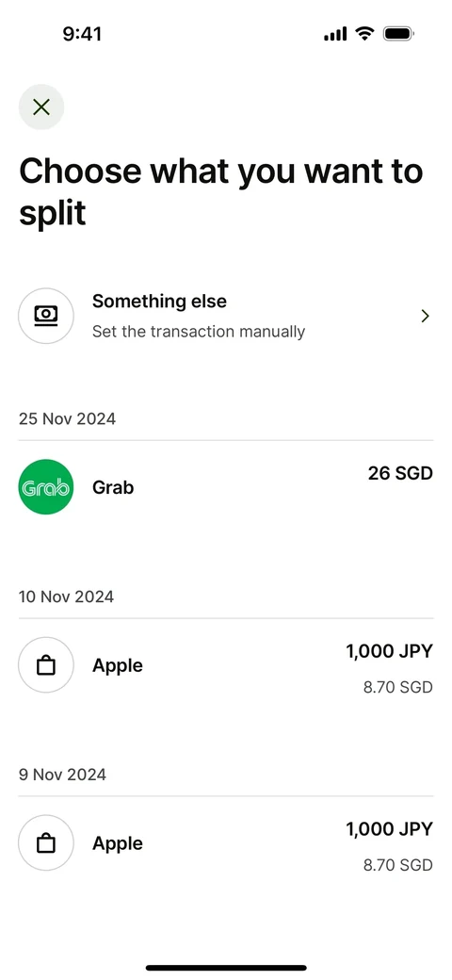The width and height of the screenshot is (452, 980).
Task: Tap 1,000 JPY amount under 9 Nov
Action: (390, 829)
